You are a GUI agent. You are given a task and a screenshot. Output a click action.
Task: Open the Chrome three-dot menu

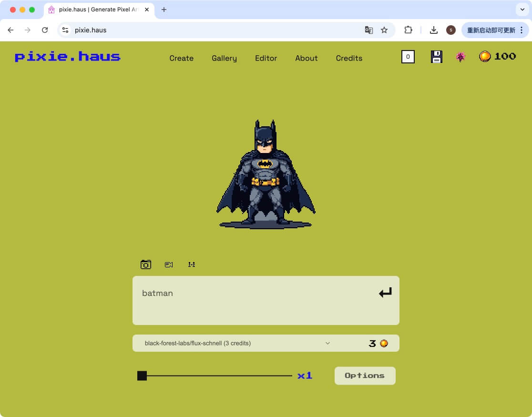(522, 30)
